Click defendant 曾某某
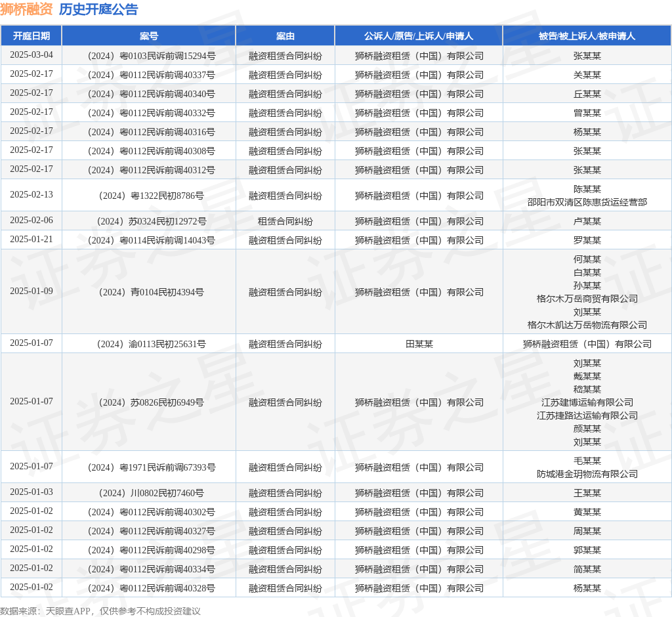The height and width of the screenshot is (617, 672). pyautogui.click(x=587, y=113)
